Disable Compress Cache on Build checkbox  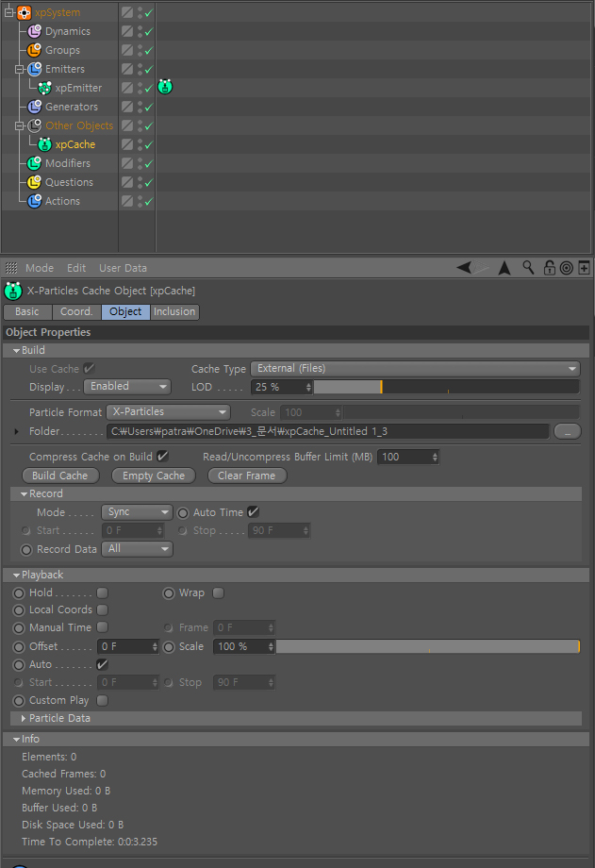[162, 456]
